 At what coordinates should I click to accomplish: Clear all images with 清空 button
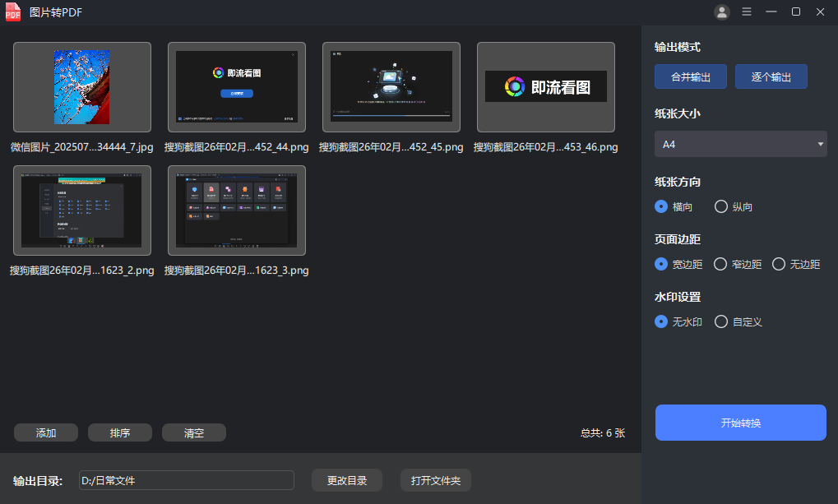point(194,432)
